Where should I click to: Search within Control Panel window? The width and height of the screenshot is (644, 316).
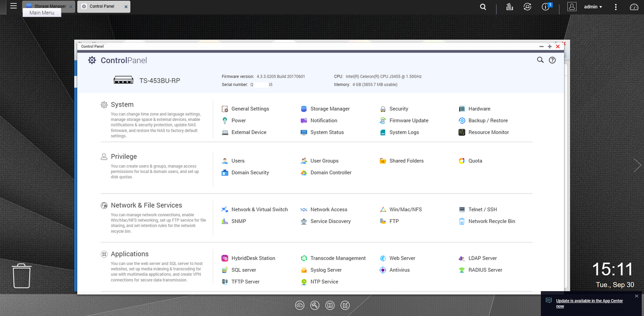[x=540, y=60]
